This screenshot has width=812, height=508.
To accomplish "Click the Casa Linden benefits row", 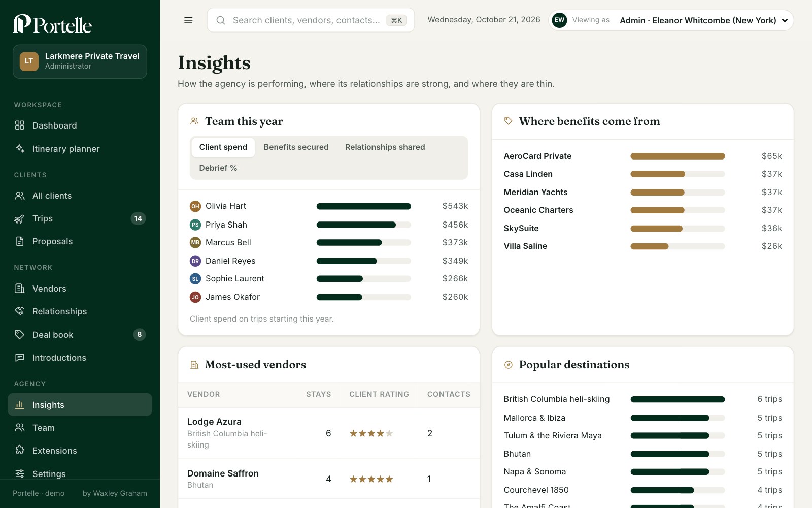I will click(643, 174).
